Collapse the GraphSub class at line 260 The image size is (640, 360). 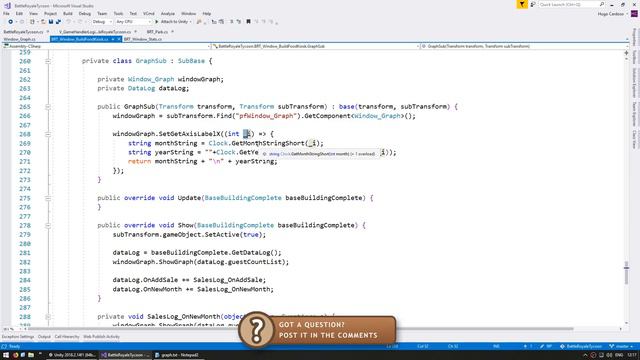[48, 61]
